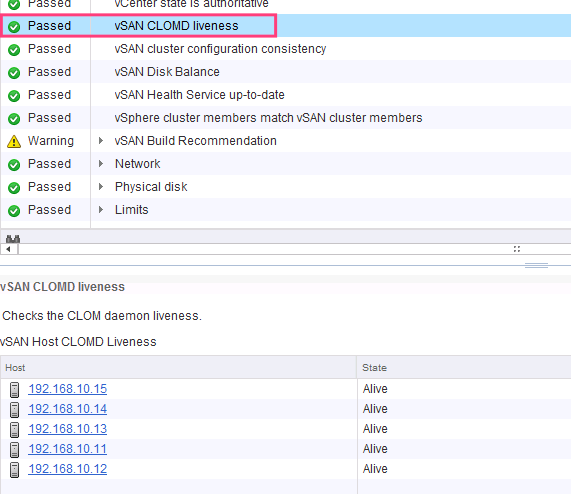Sort by State column header
The width and height of the screenshot is (571, 494).
point(464,367)
